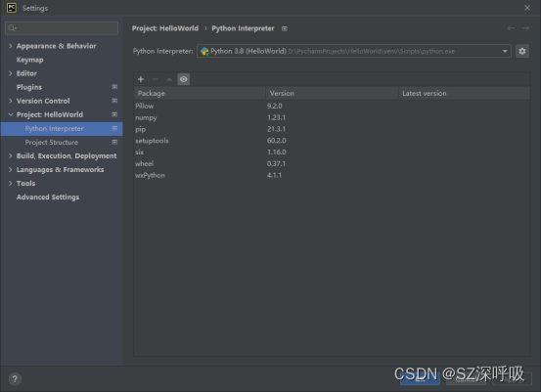This screenshot has height=392, width=541.
Task: Click Project: HelloWorld in breadcrumb
Action: tap(165, 28)
